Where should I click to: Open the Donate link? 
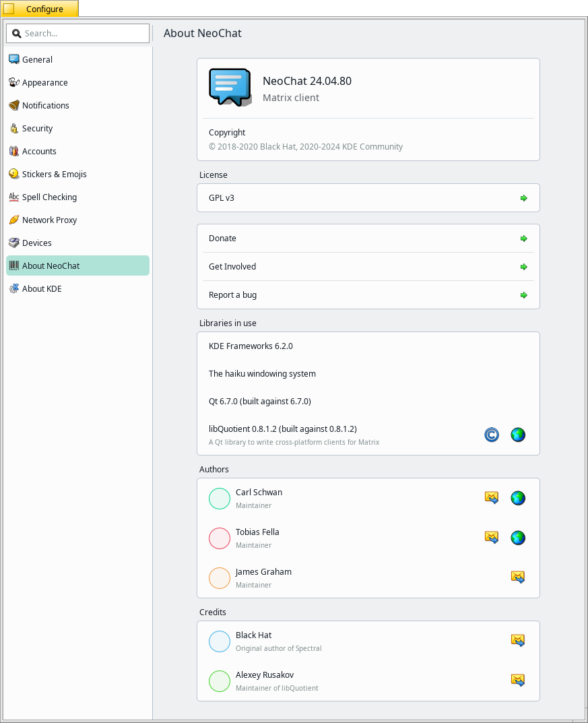pos(368,239)
